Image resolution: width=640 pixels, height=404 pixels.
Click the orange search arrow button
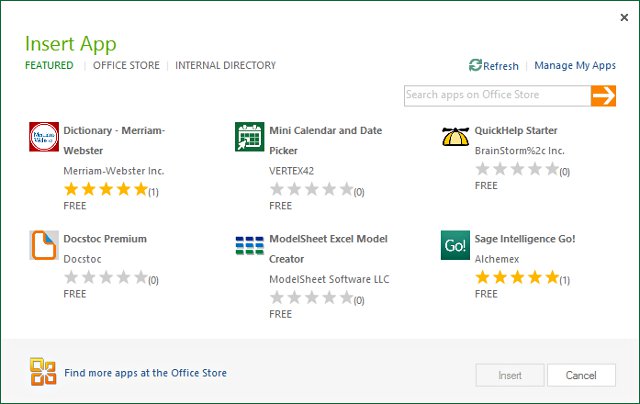pyautogui.click(x=603, y=96)
